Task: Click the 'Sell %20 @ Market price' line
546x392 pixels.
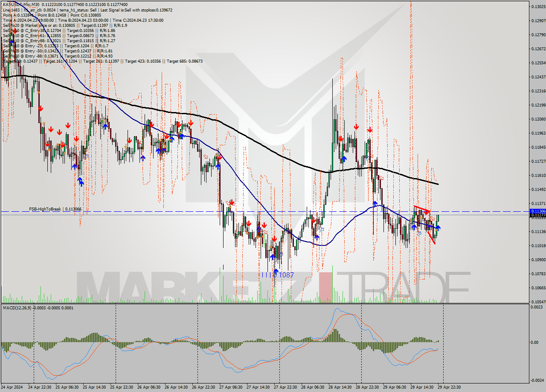Action: (x=65, y=25)
